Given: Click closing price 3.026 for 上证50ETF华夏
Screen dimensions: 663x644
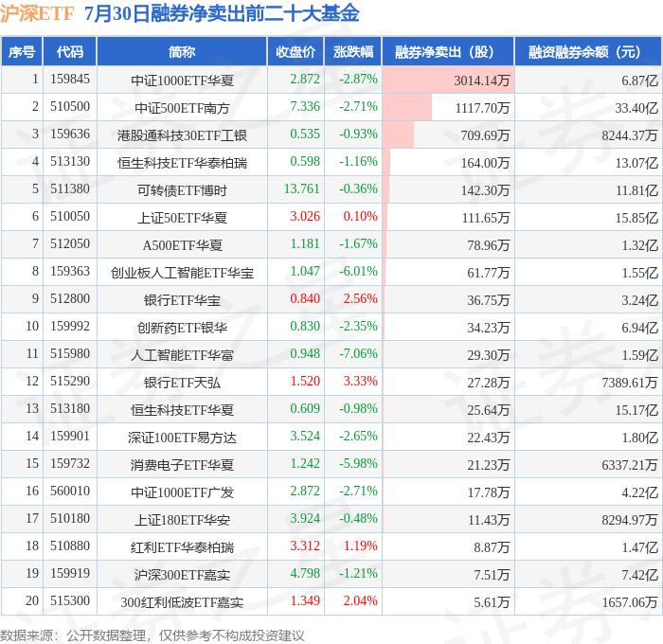Looking at the screenshot, I should coord(305,217).
